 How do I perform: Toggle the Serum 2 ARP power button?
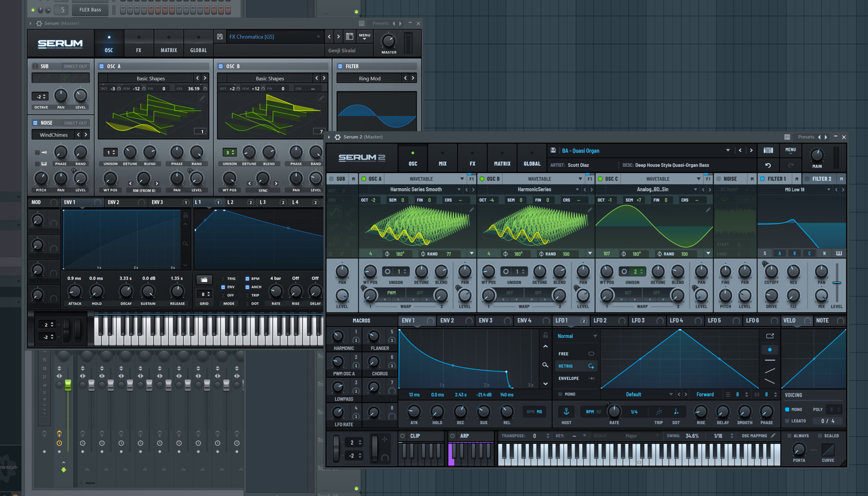pyautogui.click(x=452, y=436)
